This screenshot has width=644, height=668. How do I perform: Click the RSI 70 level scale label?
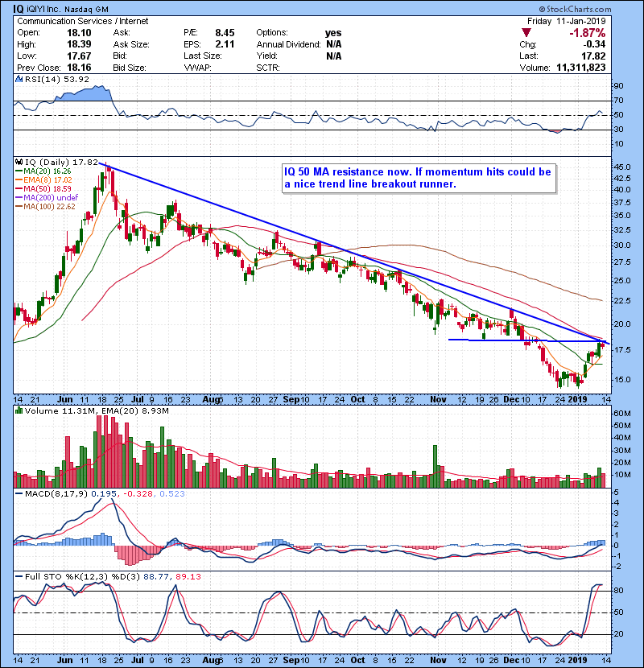[x=618, y=101]
